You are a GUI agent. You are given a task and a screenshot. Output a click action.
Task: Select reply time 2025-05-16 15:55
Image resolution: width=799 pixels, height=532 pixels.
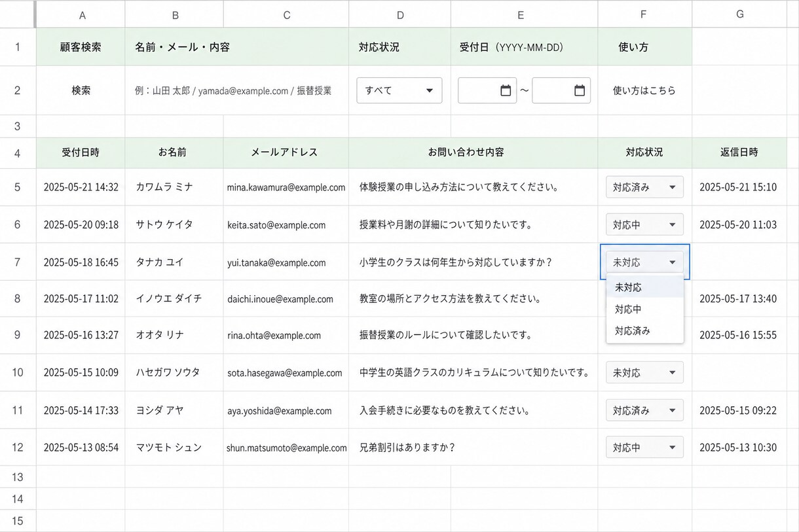click(739, 336)
